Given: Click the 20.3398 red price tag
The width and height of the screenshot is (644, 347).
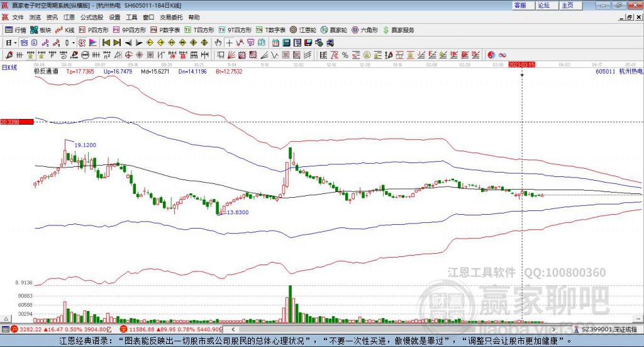Looking at the screenshot, I should (17, 122).
